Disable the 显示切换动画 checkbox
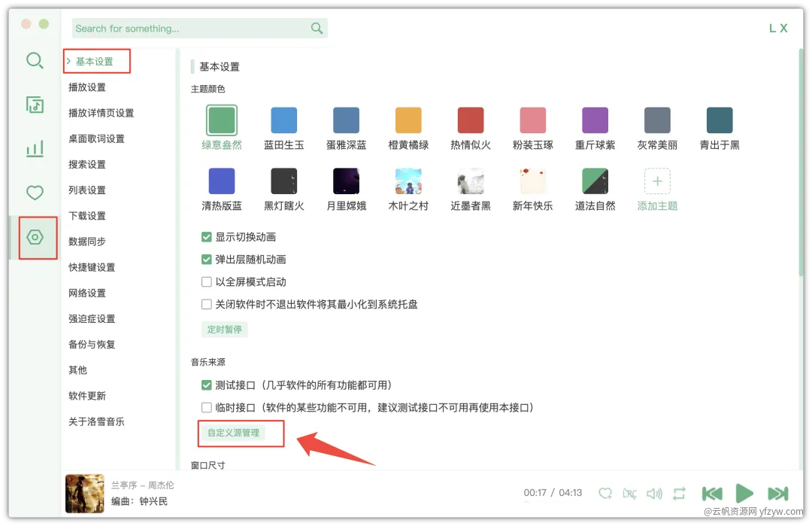This screenshot has height=526, width=812. (207, 237)
